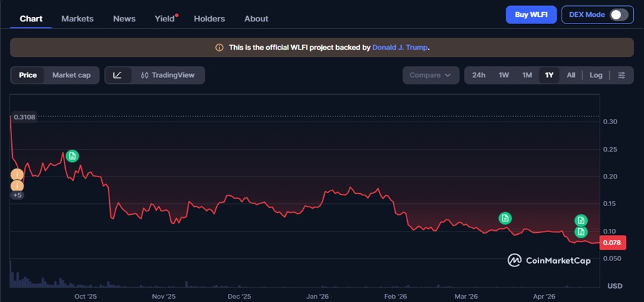The width and height of the screenshot is (644, 302).
Task: Click lower orange event marker at chart start
Action: (17, 186)
